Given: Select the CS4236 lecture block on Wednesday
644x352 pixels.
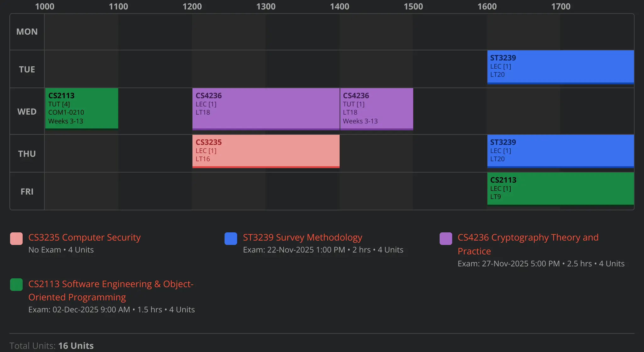Looking at the screenshot, I should coord(266,109).
